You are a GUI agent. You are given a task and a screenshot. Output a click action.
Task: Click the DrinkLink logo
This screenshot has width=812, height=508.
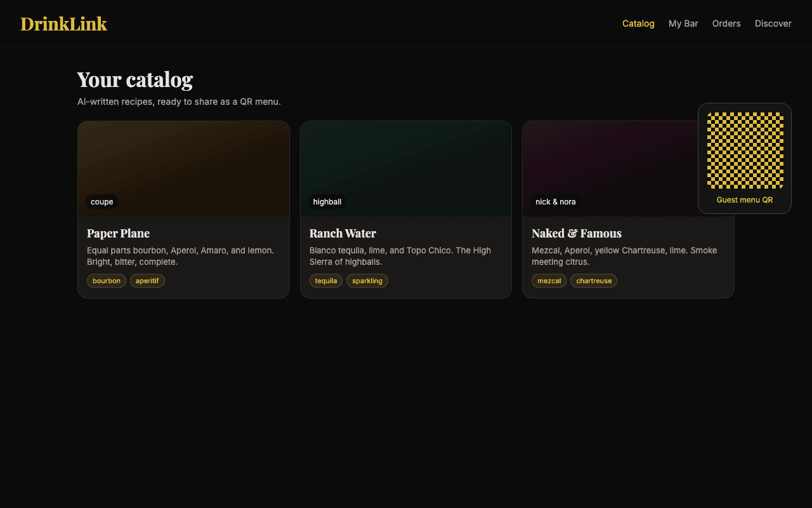(63, 23)
